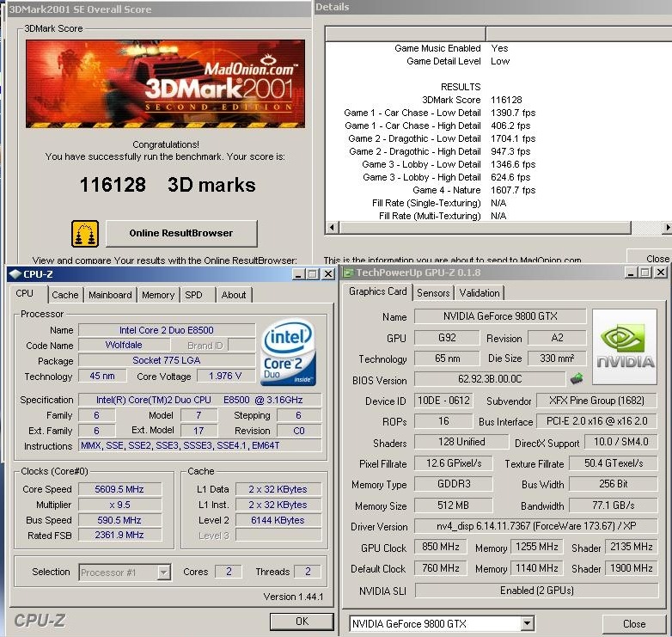Click the Level 2 cache value 6144 KBytes
The image size is (672, 637).
coord(278,520)
